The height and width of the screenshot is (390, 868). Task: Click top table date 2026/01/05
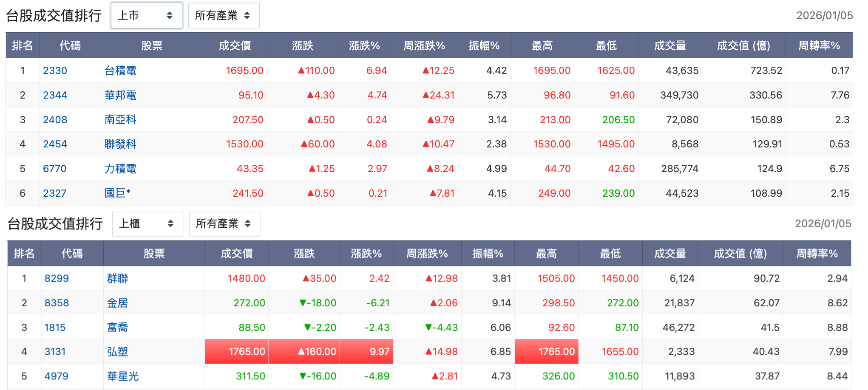pos(825,16)
